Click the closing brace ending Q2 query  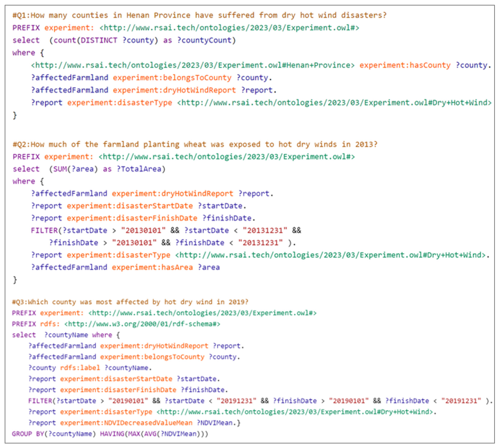click(x=15, y=280)
